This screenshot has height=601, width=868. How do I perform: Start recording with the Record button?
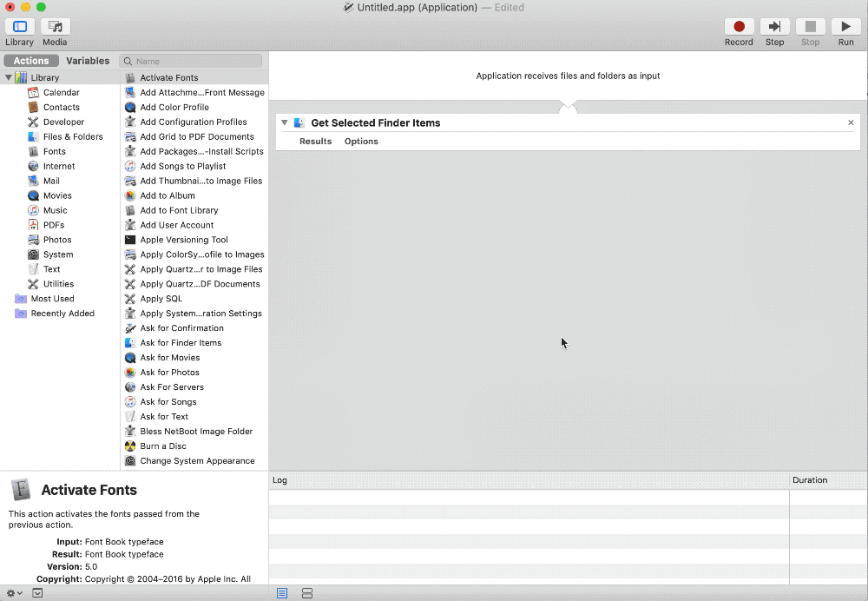tap(739, 27)
